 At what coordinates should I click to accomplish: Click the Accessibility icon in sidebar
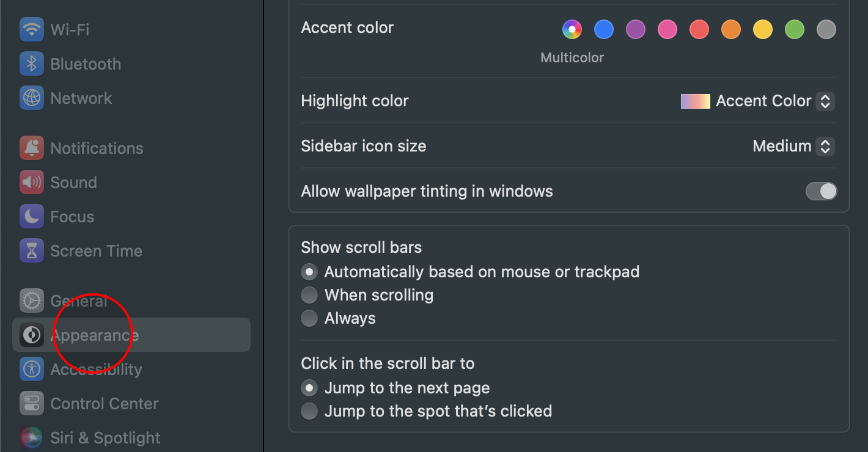[x=31, y=369]
